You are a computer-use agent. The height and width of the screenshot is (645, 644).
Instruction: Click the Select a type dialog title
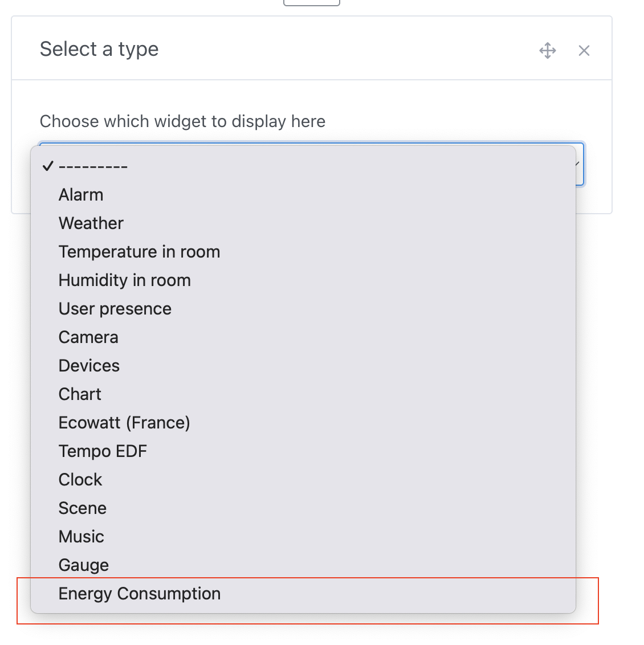pyautogui.click(x=99, y=50)
